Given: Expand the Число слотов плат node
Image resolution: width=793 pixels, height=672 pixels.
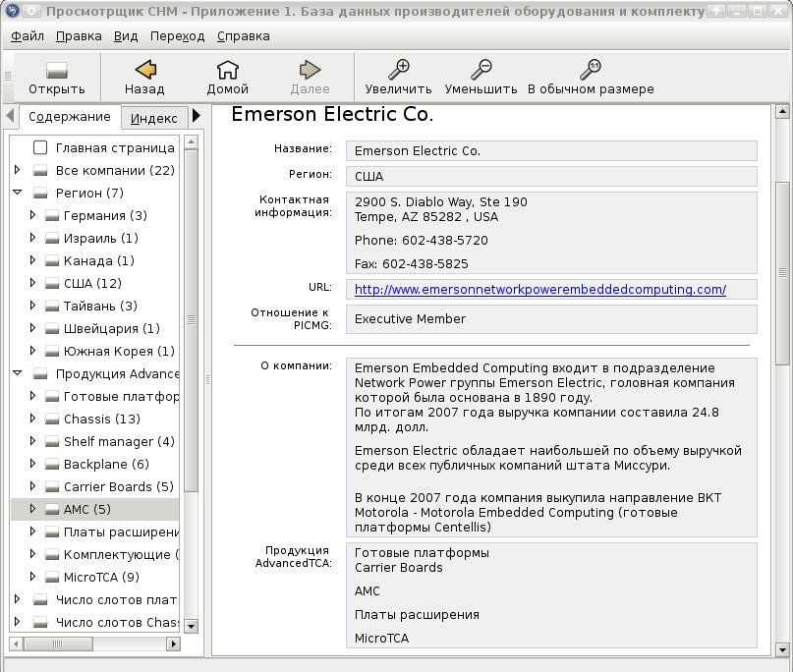Looking at the screenshot, I should [17, 599].
